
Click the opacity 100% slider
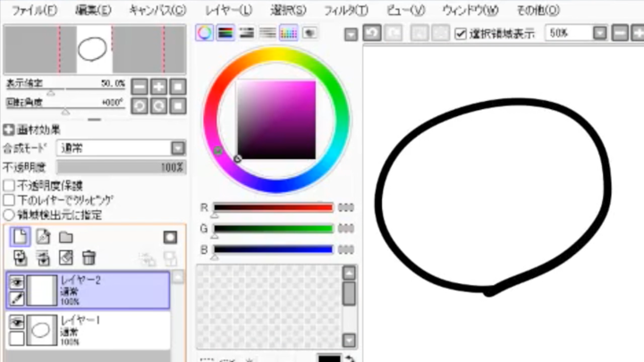click(122, 167)
